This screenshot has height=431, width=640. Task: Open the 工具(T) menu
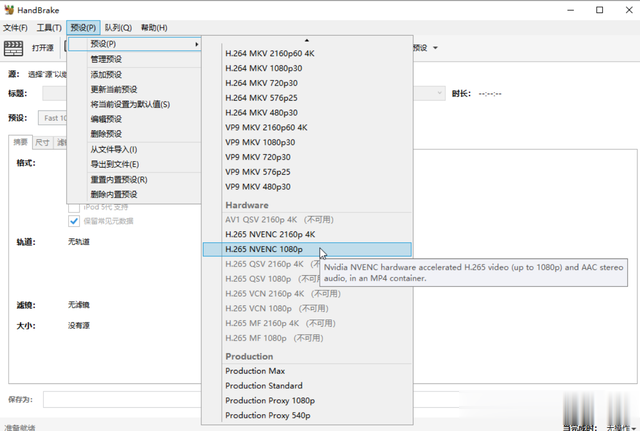(x=49, y=28)
